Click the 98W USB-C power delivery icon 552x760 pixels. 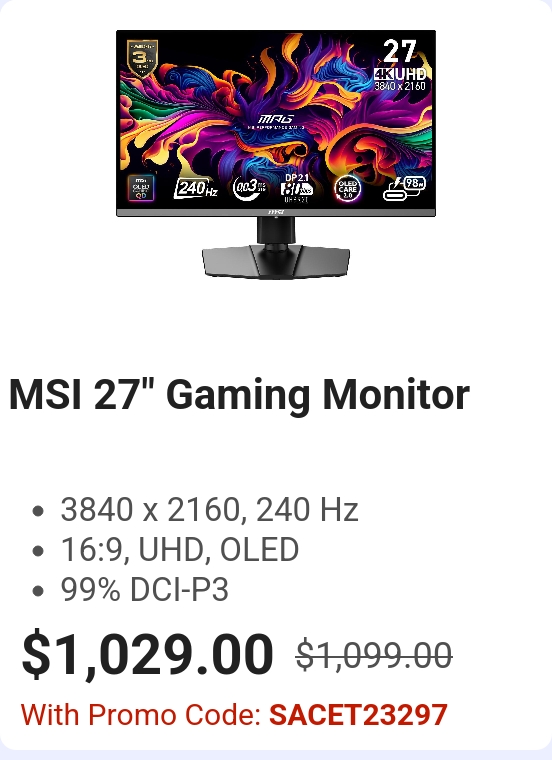click(404, 188)
